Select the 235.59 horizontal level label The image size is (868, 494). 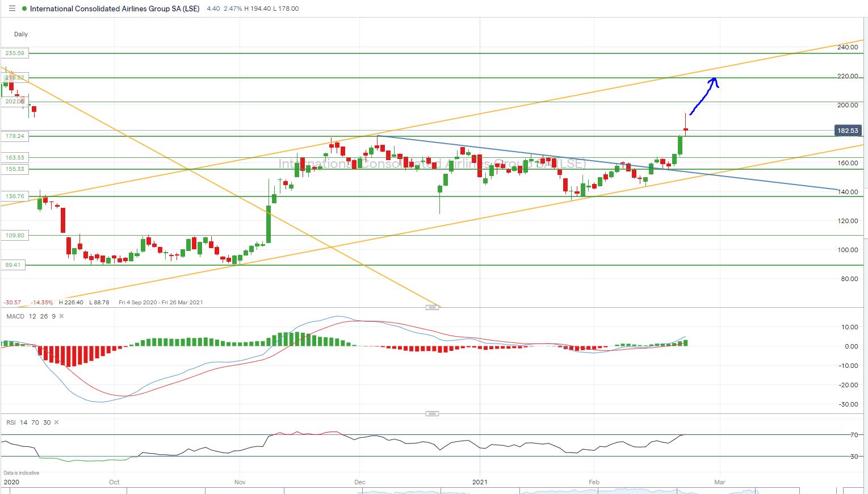click(15, 53)
